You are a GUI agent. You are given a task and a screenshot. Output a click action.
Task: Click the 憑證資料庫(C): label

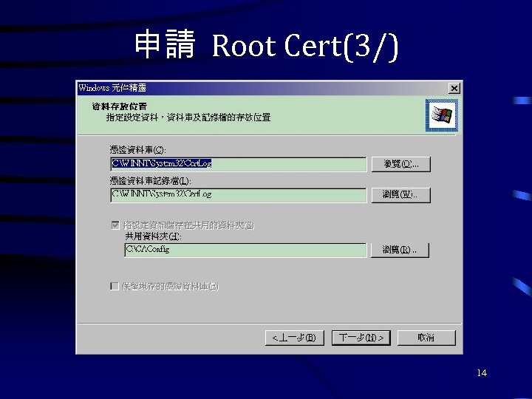pos(137,149)
